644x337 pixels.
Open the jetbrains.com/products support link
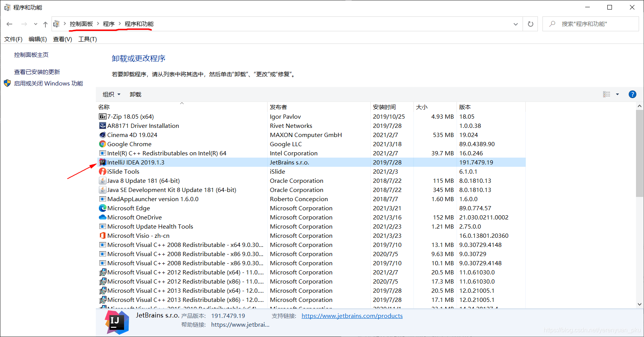click(352, 316)
